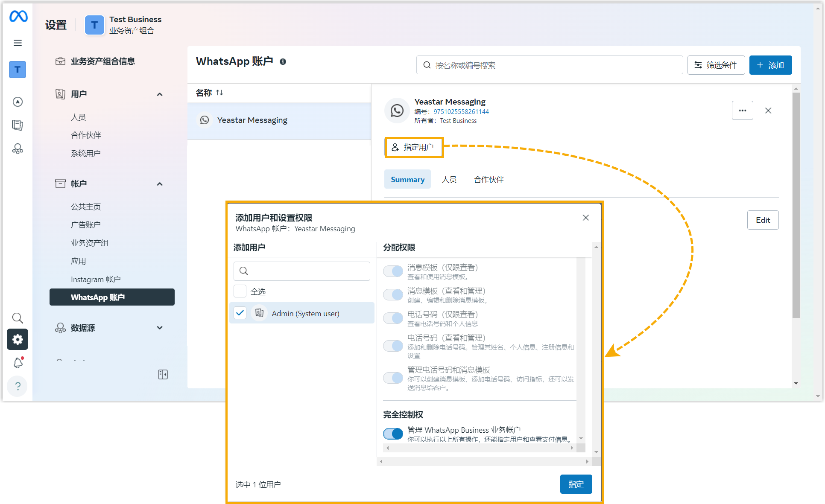This screenshot has width=825, height=504.
Task: Open the help question mark icon
Action: (18, 386)
